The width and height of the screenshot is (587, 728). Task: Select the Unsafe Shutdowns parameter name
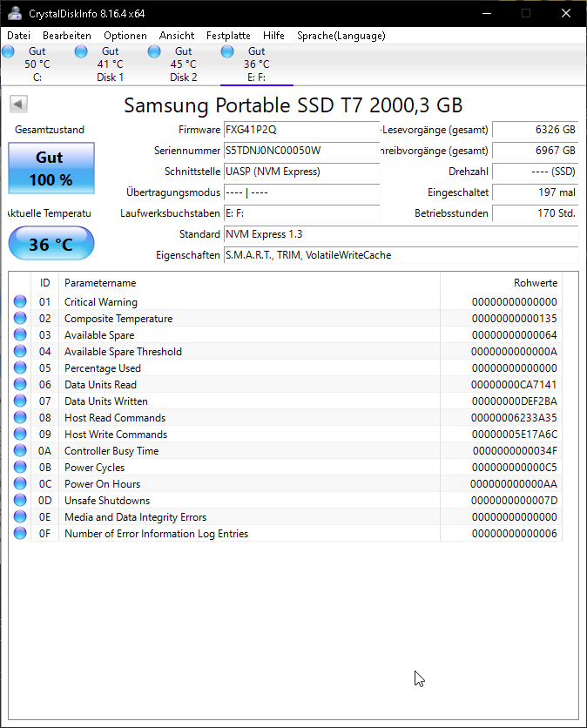click(x=107, y=501)
